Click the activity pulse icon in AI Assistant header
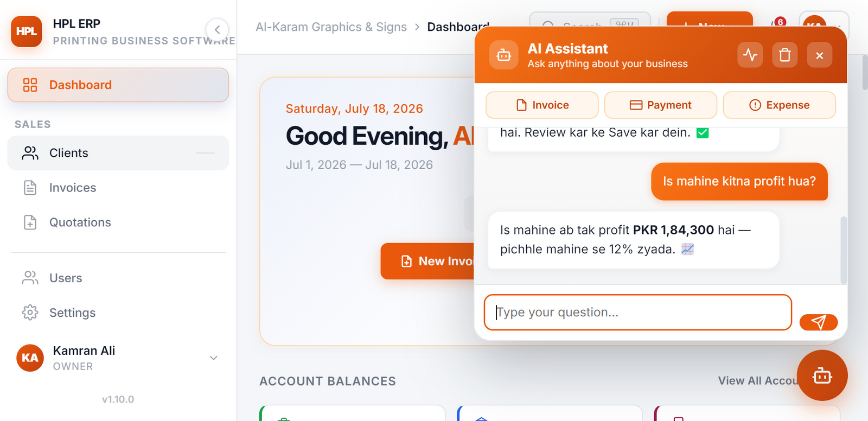 750,55
